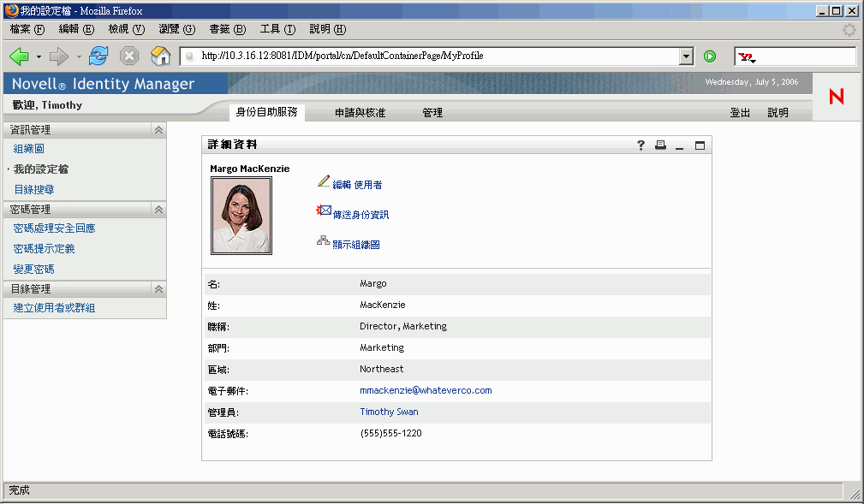
Task: Open 變更密碼 link
Action: click(33, 269)
